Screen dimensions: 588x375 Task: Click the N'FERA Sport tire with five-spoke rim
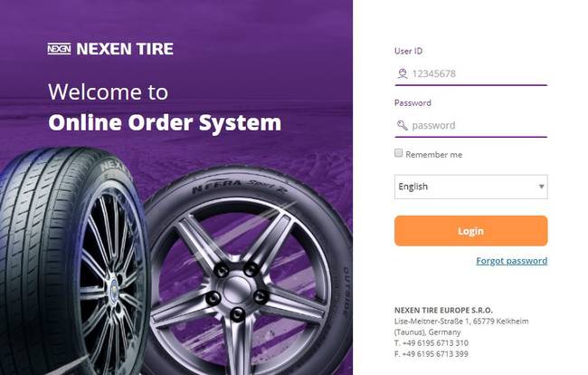[x=248, y=271]
